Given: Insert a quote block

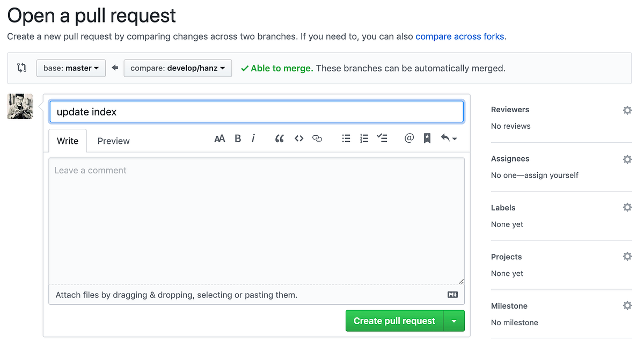Looking at the screenshot, I should (x=279, y=138).
